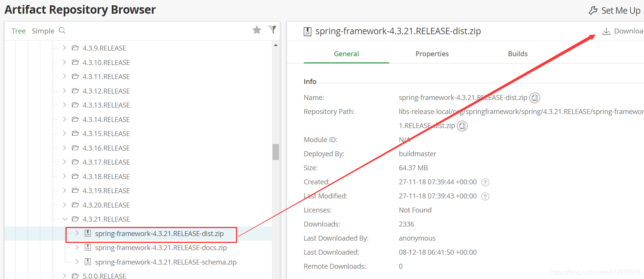Expand the 4.3.14.RELEASE folder chevron

pyautogui.click(x=64, y=119)
